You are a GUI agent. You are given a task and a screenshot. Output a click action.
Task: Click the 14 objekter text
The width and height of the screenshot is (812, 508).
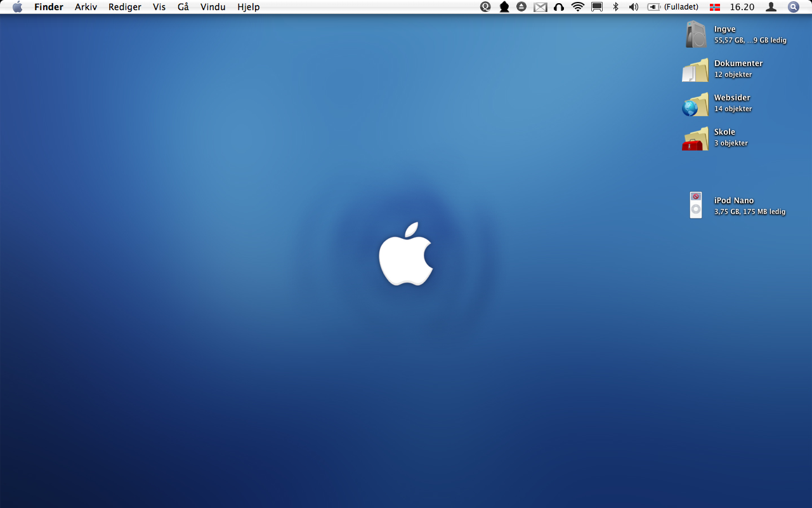coord(733,109)
